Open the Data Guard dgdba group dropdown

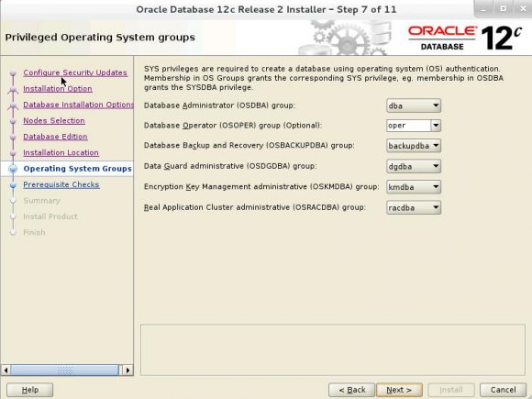tap(414, 167)
